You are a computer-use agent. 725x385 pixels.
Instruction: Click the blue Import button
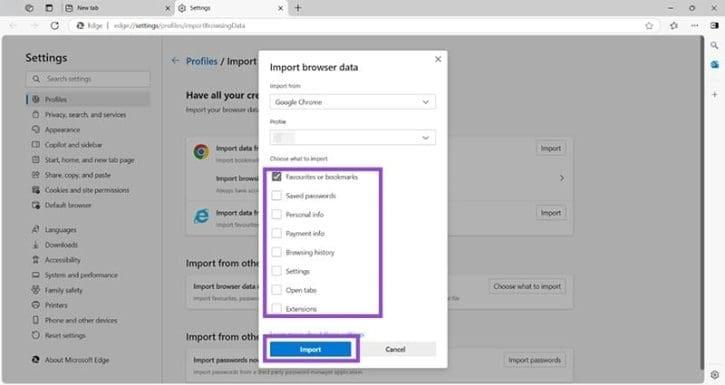tap(310, 349)
